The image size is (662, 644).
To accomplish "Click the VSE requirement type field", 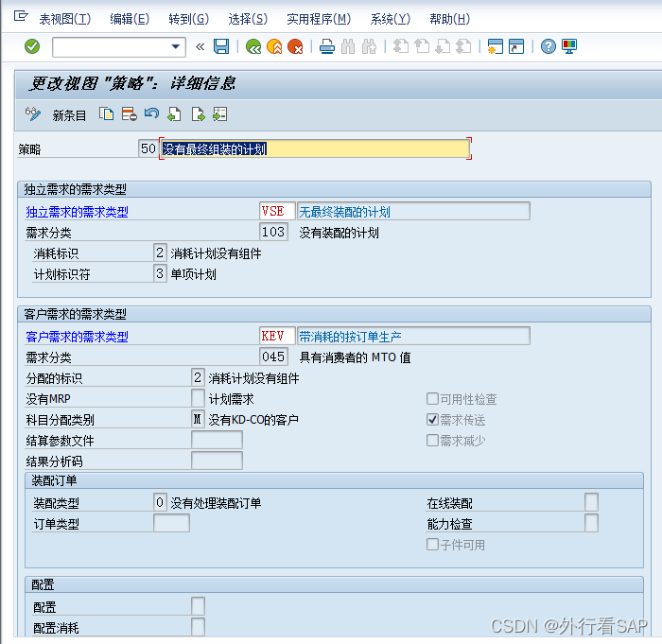I will point(277,211).
